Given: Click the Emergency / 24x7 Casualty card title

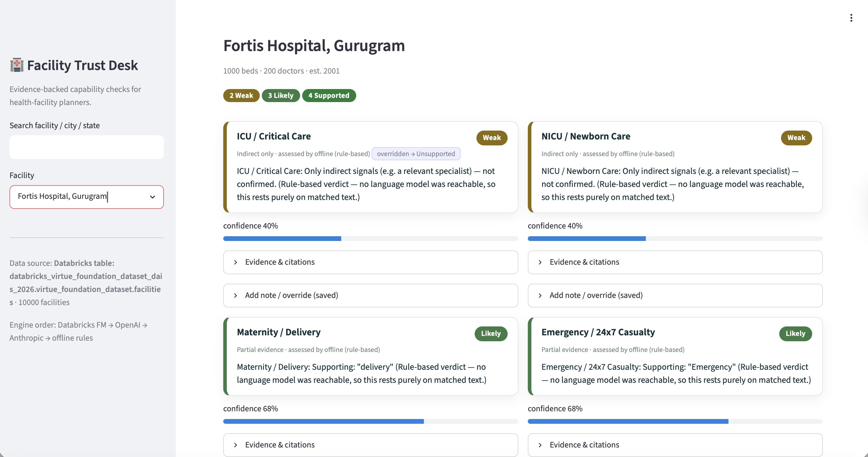Looking at the screenshot, I should (x=598, y=332).
